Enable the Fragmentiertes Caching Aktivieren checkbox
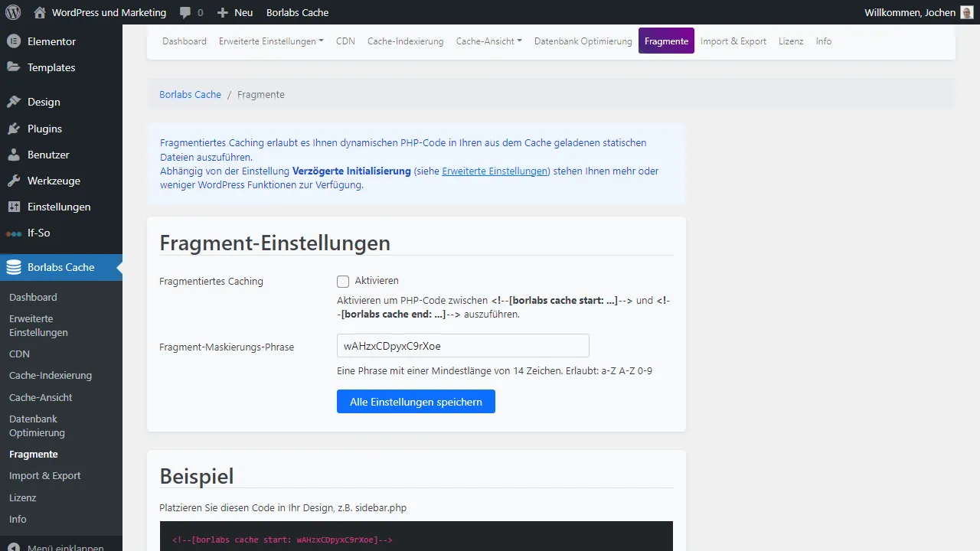Viewport: 980px width, 551px height. tap(343, 282)
